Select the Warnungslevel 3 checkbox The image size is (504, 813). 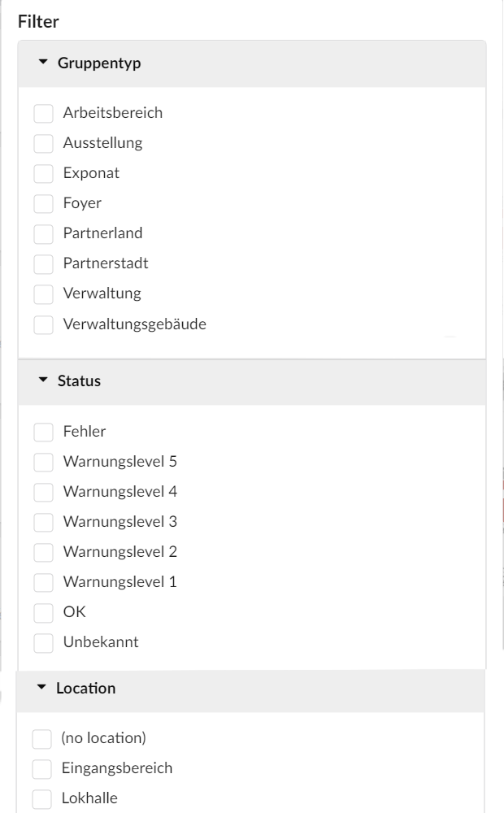[x=43, y=521]
